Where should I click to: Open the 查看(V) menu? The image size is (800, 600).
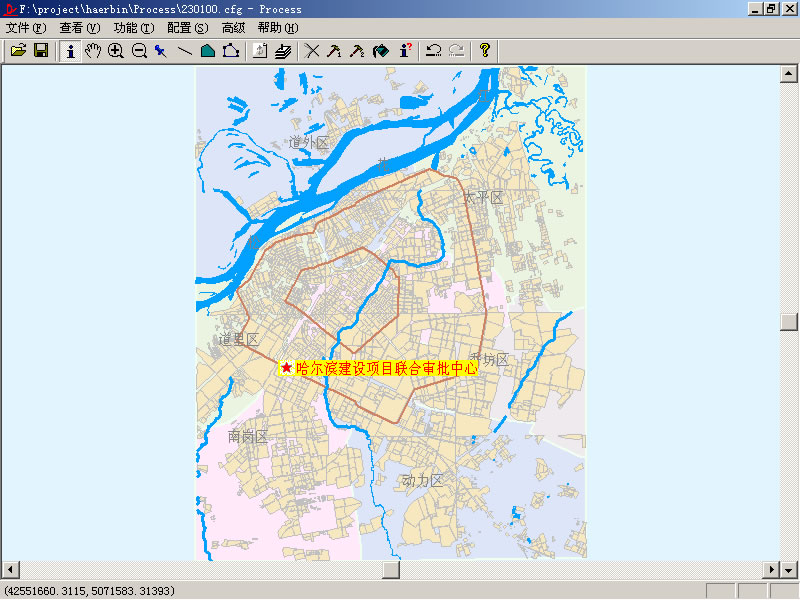point(80,28)
